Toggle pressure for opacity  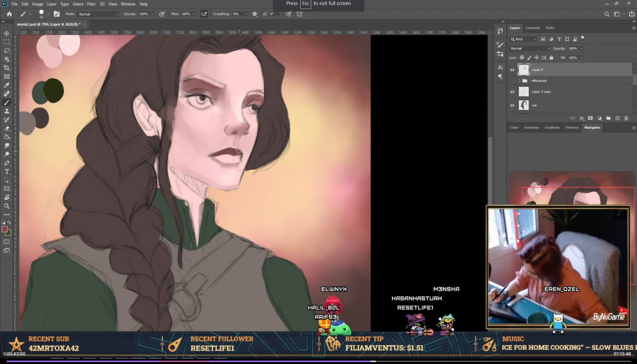(x=162, y=14)
